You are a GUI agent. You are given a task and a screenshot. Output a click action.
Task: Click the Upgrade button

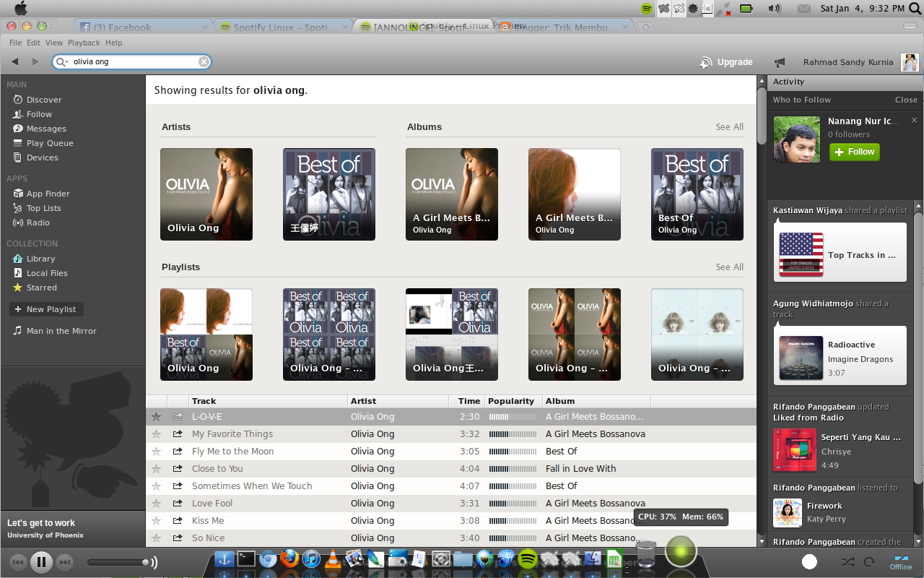pyautogui.click(x=726, y=62)
